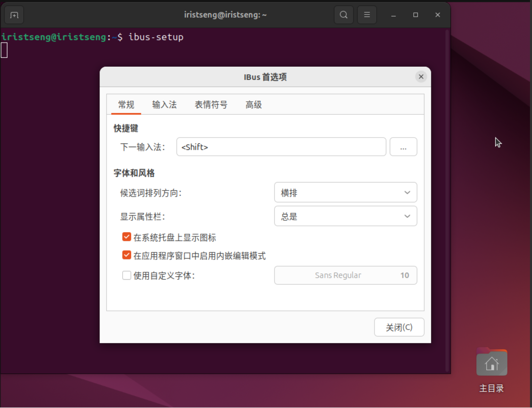The width and height of the screenshot is (532, 408).
Task: Click the ellipsis shortcut chooser button
Action: [x=403, y=147]
